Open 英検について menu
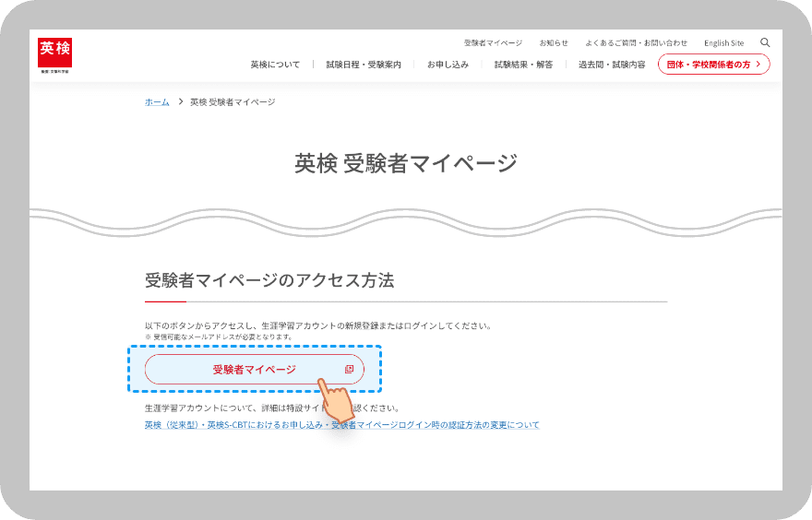This screenshot has height=520, width=812. (x=275, y=65)
